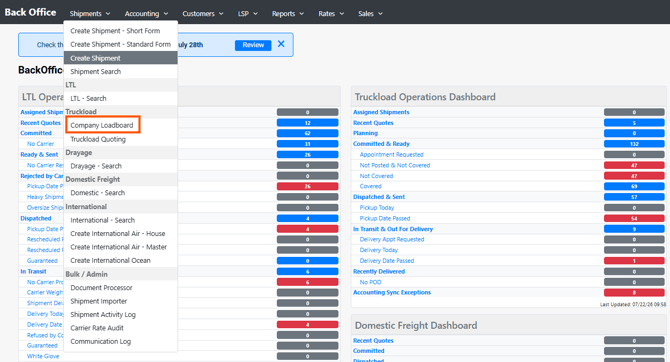Open the Sales dropdown menu
This screenshot has height=362, width=670.
tap(370, 14)
